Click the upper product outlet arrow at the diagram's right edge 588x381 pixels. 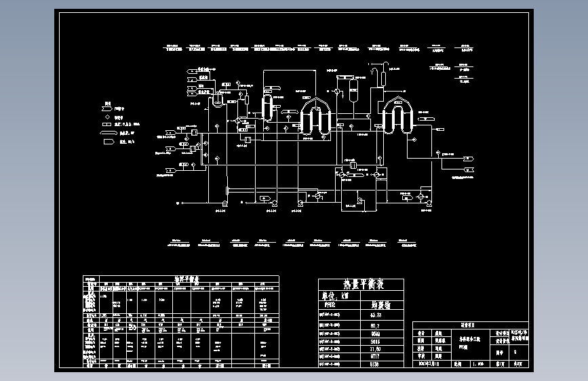pos(469,159)
